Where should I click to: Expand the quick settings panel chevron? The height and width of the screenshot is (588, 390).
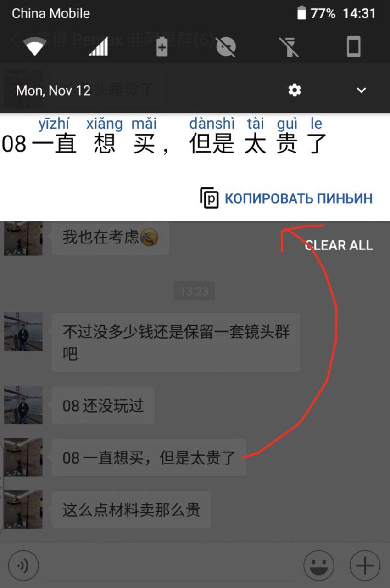[x=362, y=90]
